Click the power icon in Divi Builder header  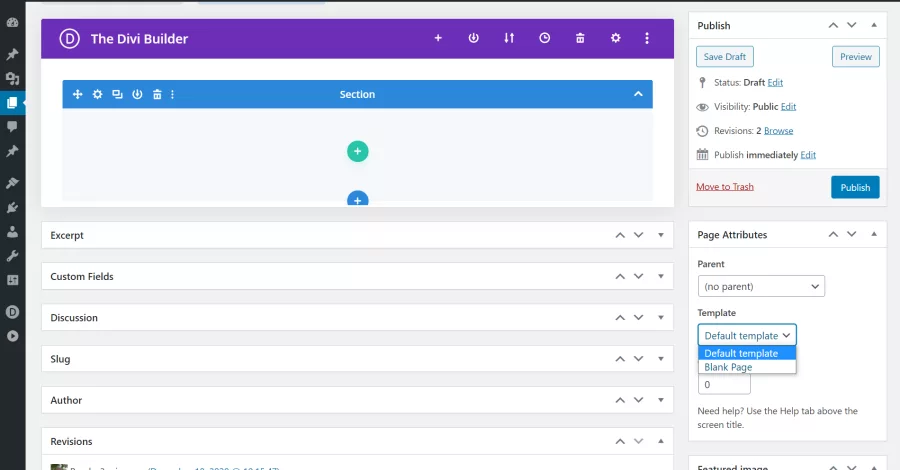[474, 38]
